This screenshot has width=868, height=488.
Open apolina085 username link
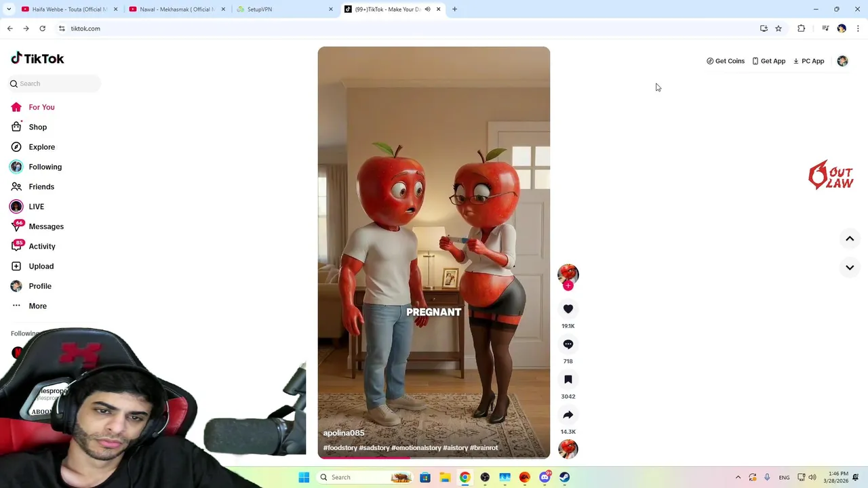pos(344,433)
